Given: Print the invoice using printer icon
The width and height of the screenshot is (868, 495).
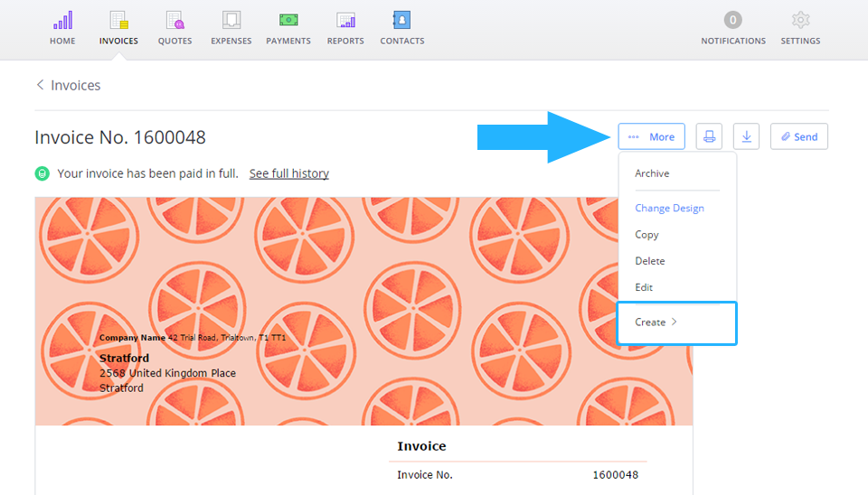Looking at the screenshot, I should point(709,136).
